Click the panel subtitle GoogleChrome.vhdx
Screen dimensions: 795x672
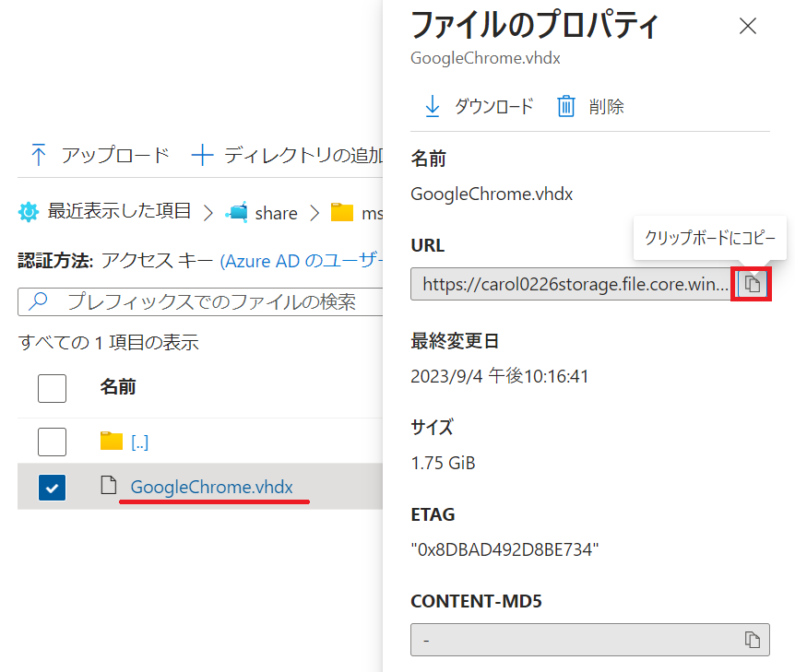(x=485, y=58)
